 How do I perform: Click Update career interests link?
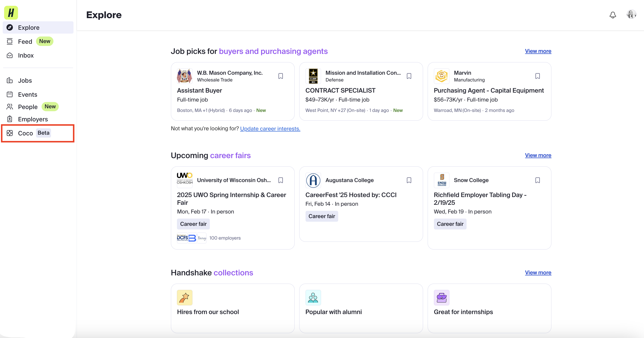pos(270,128)
